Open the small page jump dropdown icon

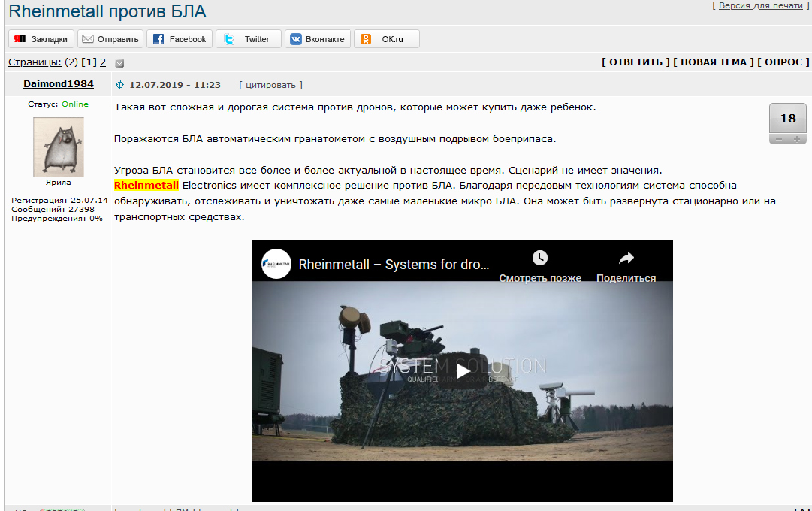click(119, 63)
